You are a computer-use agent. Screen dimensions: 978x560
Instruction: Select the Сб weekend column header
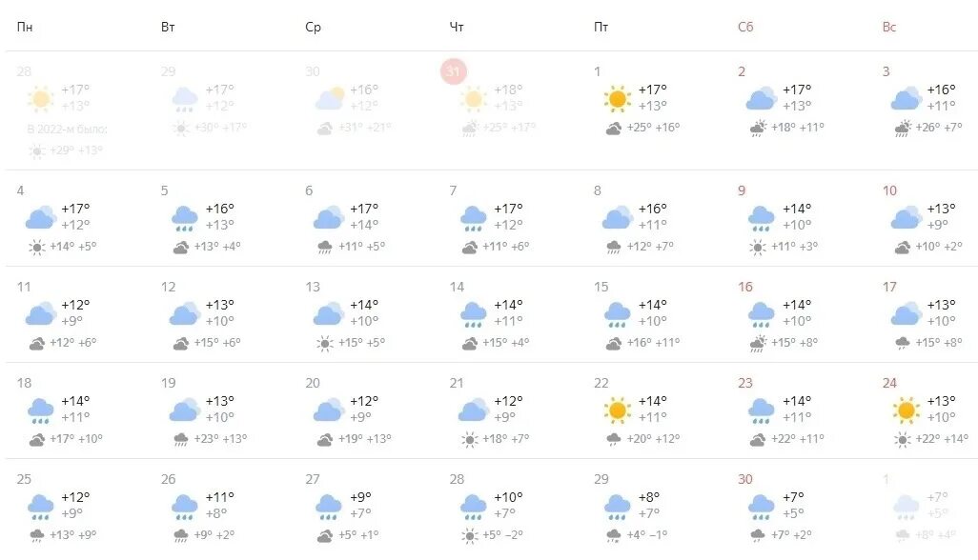(745, 27)
